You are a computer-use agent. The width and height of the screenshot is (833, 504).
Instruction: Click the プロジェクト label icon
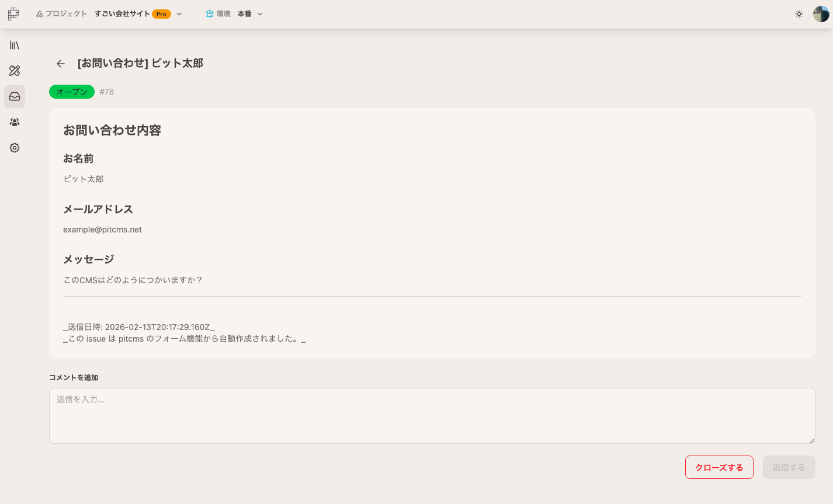tap(40, 14)
